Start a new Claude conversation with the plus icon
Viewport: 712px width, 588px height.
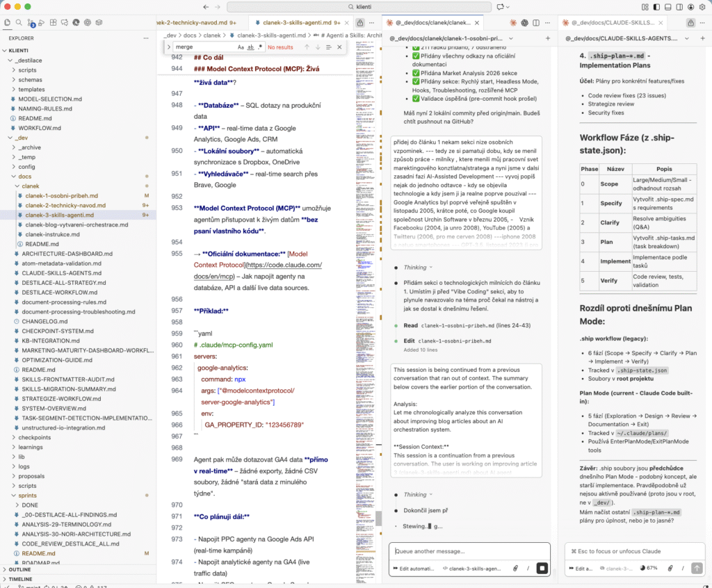(548, 38)
